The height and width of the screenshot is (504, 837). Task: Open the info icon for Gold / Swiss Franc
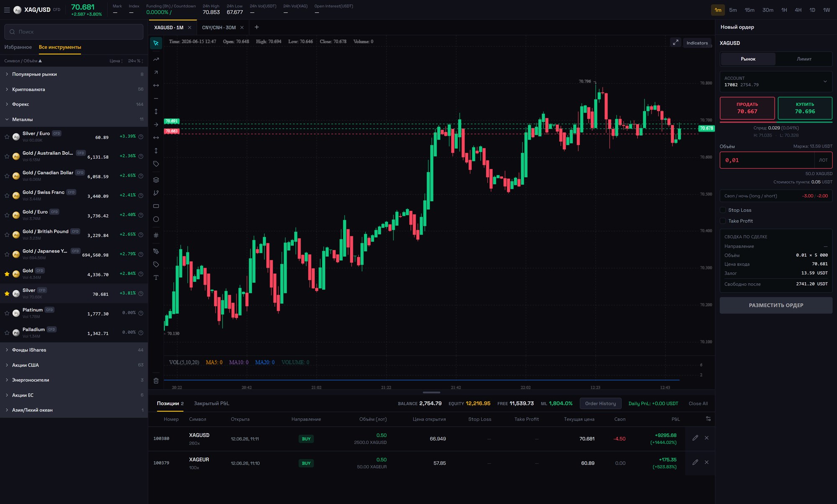(x=141, y=195)
